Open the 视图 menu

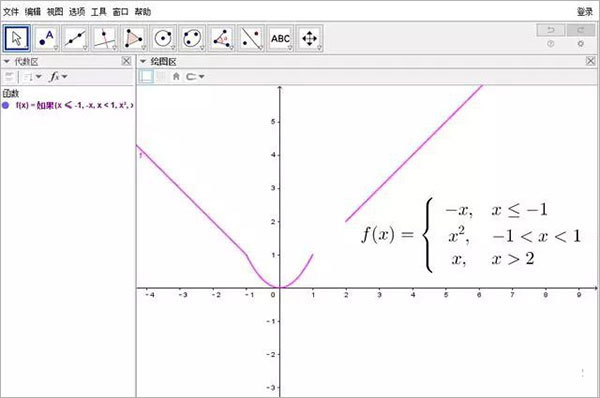click(55, 12)
